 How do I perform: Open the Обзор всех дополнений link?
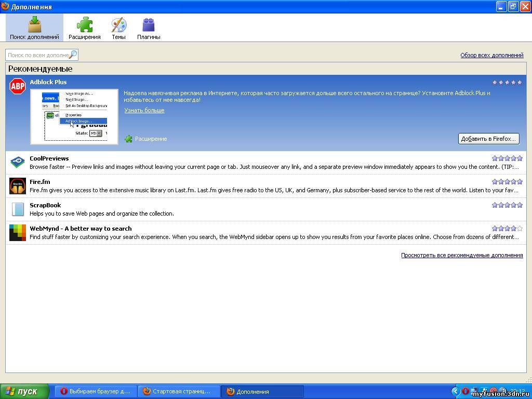(492, 55)
